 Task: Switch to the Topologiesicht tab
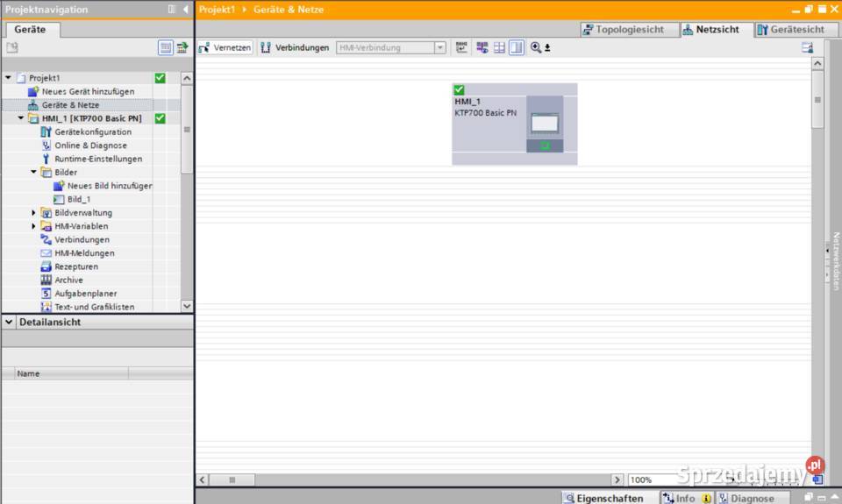(x=630, y=29)
